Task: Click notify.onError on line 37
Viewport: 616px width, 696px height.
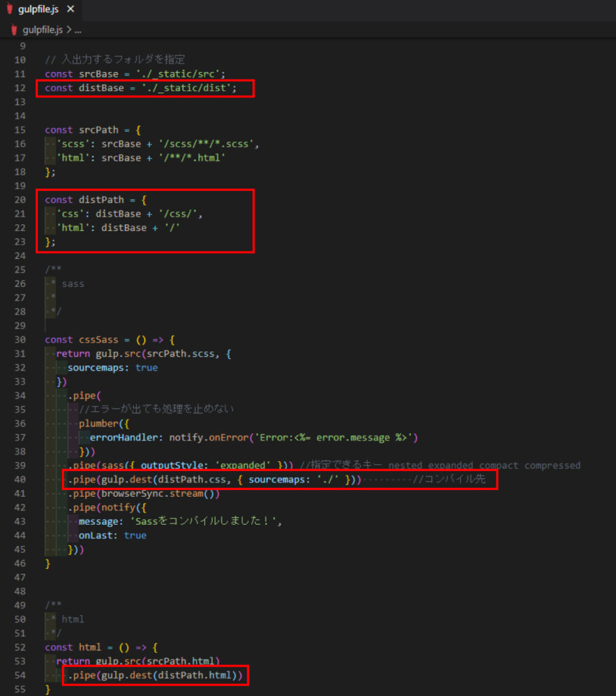Action: (x=209, y=438)
